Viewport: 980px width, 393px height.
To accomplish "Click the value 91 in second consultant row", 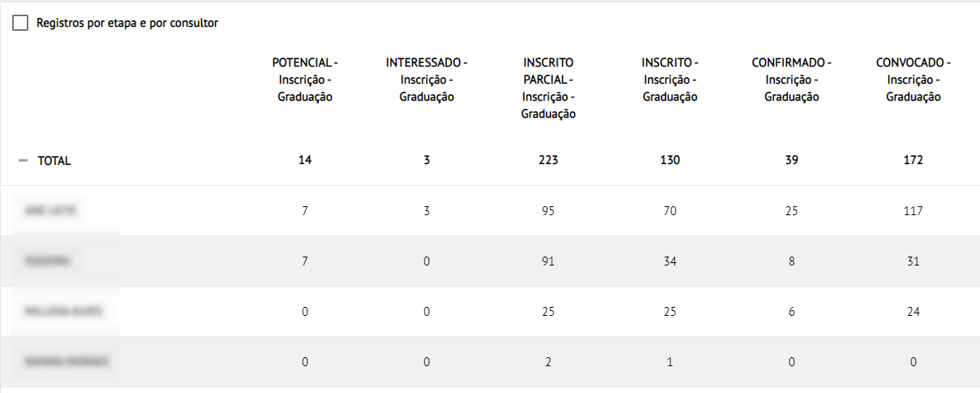I will [x=548, y=261].
